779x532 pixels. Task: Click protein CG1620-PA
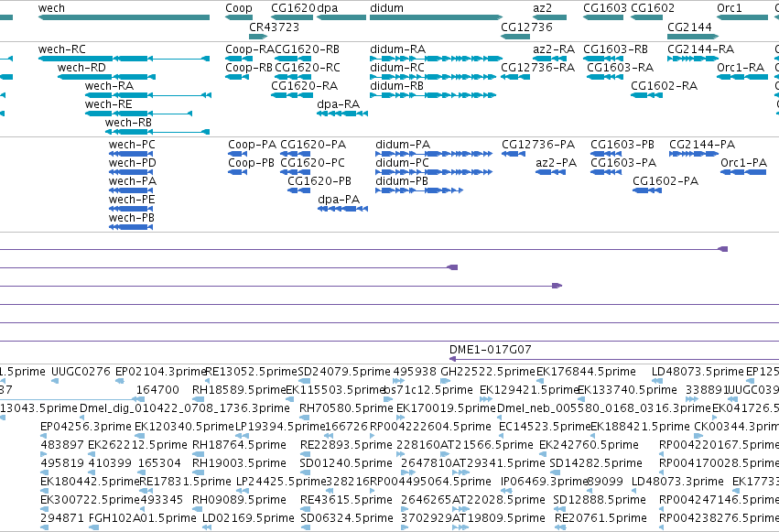pos(295,154)
